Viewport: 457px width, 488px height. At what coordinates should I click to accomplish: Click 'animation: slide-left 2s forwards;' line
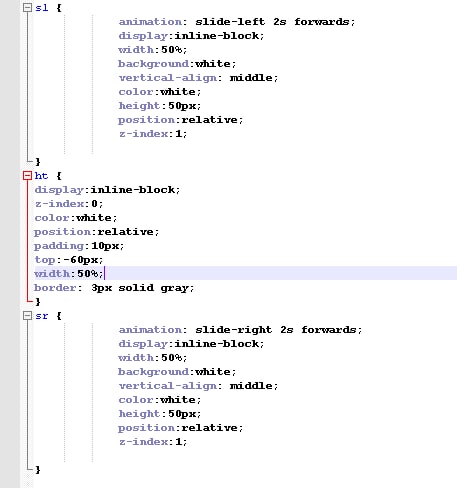click(237, 22)
